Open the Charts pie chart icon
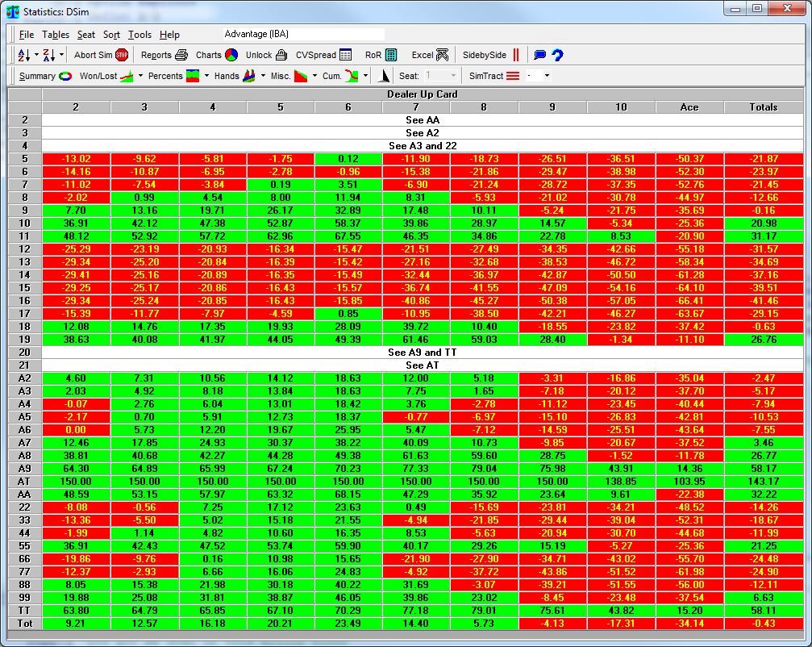Viewport: 812px width, 647px height. (231, 55)
